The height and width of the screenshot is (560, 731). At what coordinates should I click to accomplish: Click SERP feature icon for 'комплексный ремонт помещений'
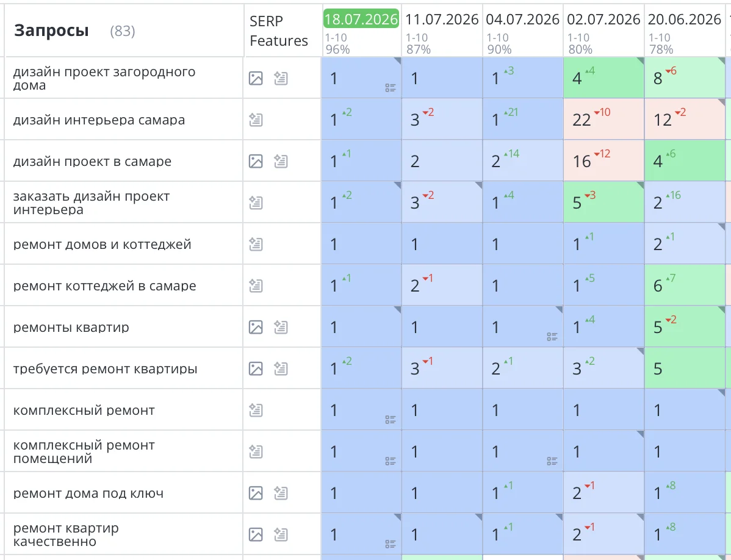[256, 451]
